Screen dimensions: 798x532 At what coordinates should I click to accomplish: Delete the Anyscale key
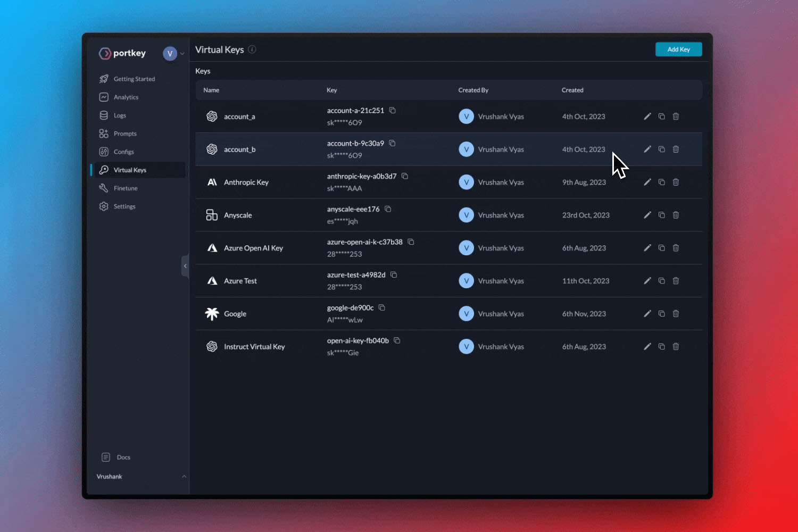tap(676, 215)
